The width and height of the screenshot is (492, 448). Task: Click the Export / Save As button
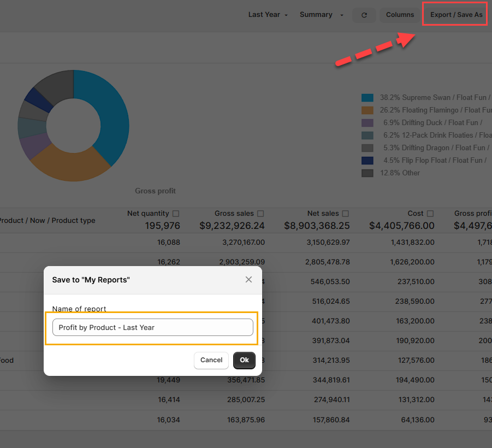click(456, 15)
